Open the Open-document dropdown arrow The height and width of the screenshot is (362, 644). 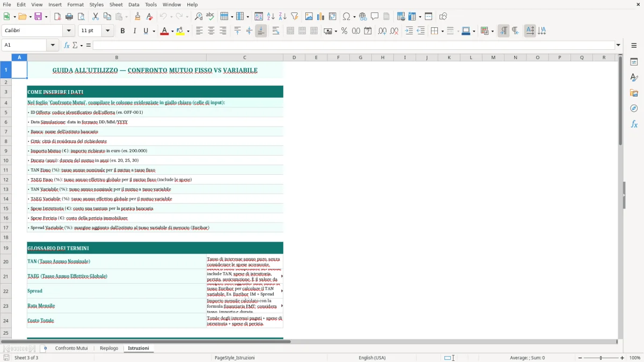29,17
